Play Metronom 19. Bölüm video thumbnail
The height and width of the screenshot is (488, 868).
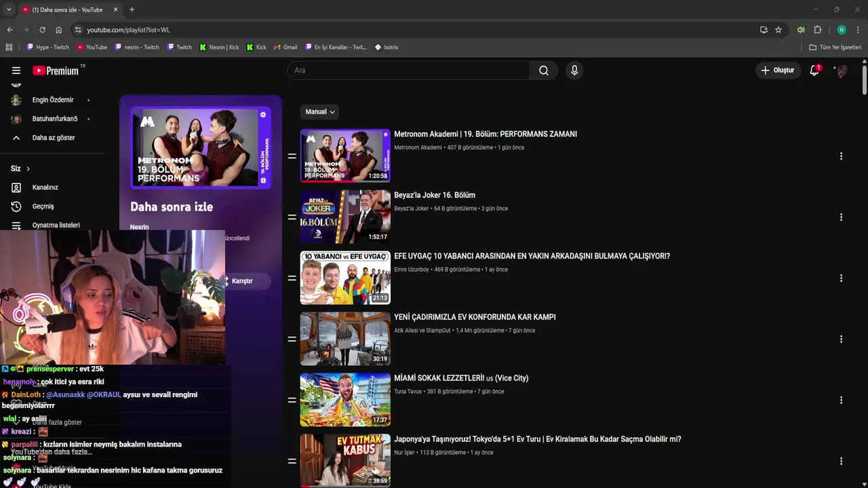(x=345, y=156)
